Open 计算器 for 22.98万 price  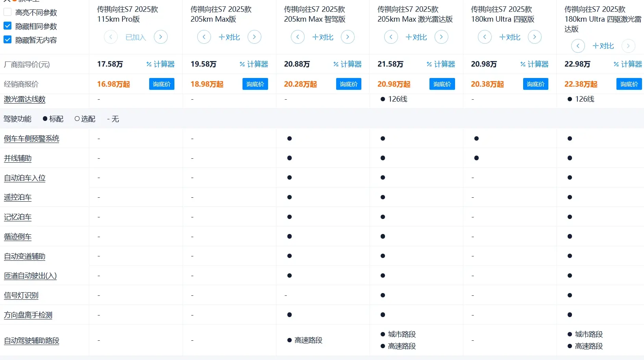pyautogui.click(x=628, y=64)
